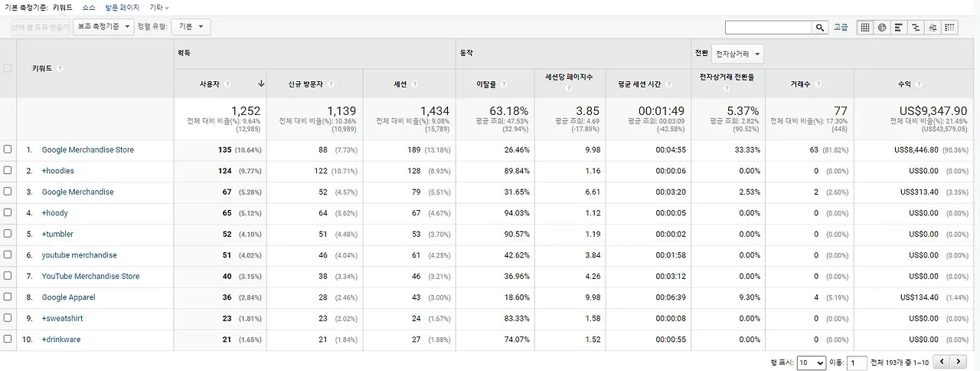The width and height of the screenshot is (980, 371).
Task: Open the +tumbler keyword link
Action: point(57,234)
